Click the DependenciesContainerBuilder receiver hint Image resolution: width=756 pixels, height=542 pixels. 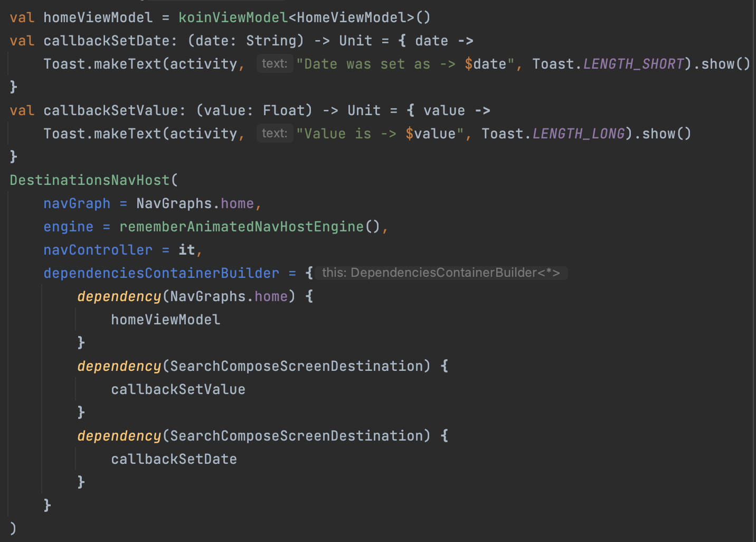tap(442, 273)
